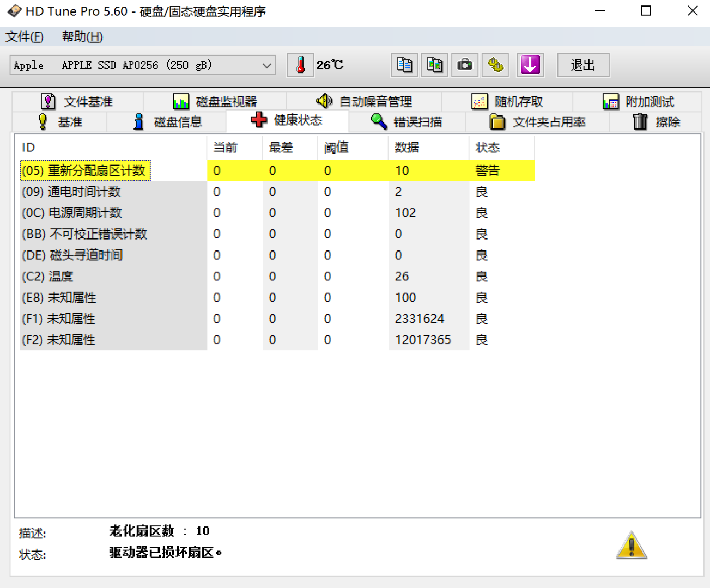Image resolution: width=710 pixels, height=588 pixels.
Task: Click the 驱动器已损坏扇区 status text
Action: click(165, 553)
